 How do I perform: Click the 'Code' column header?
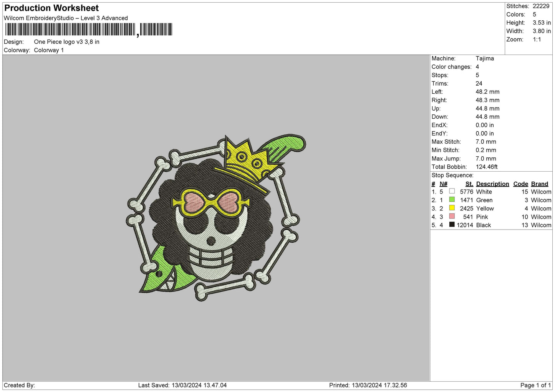pos(520,184)
